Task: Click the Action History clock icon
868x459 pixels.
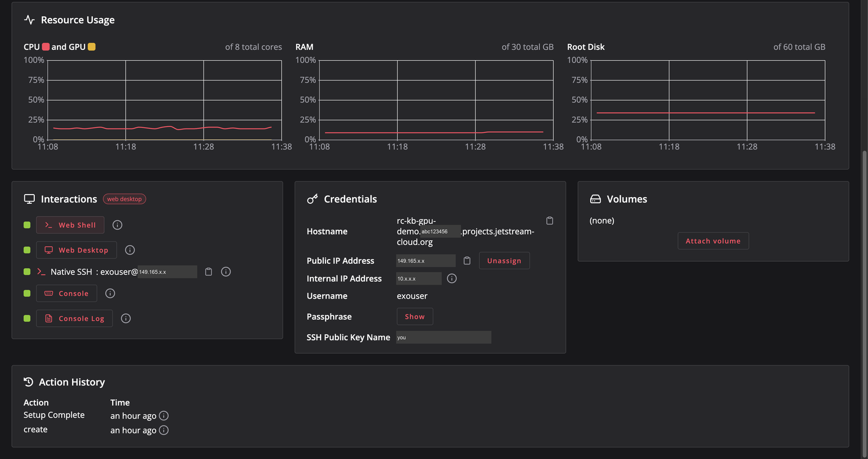Action: 29,382
